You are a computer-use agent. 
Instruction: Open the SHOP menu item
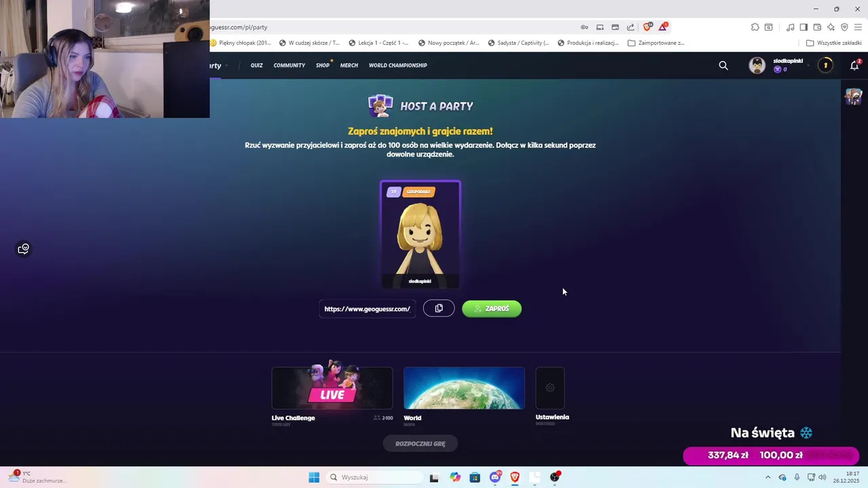click(323, 65)
